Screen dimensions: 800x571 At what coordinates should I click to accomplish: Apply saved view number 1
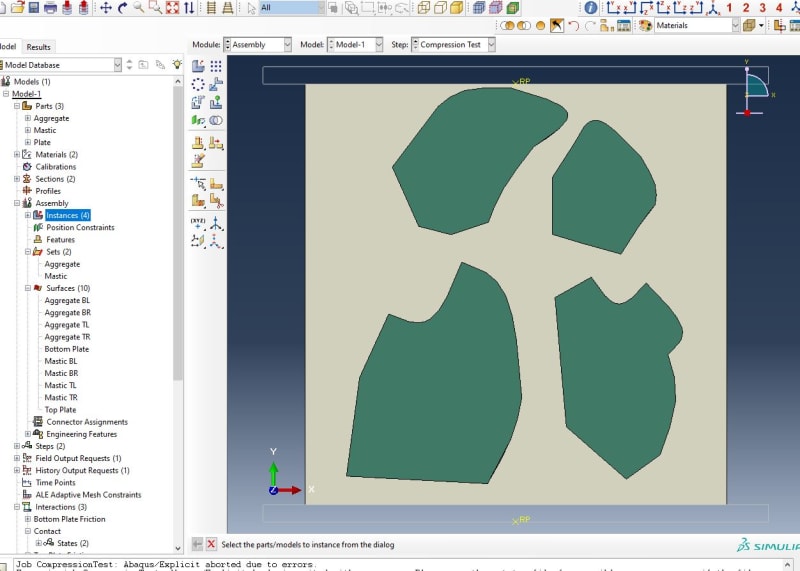click(x=730, y=7)
